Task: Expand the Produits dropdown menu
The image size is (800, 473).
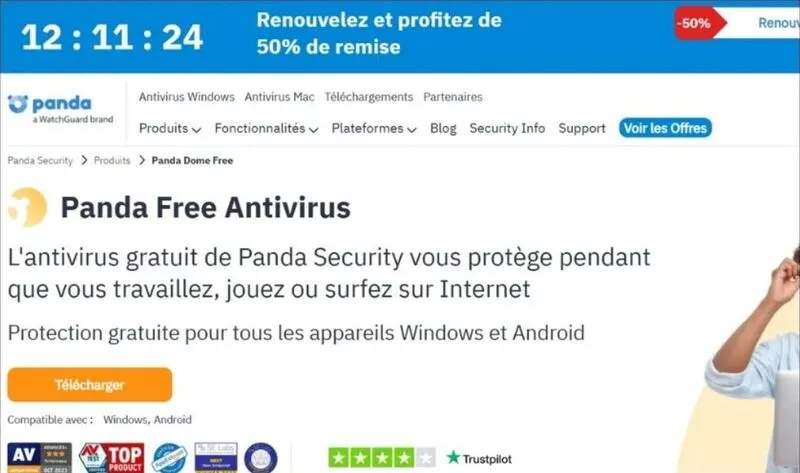Action: click(x=170, y=129)
